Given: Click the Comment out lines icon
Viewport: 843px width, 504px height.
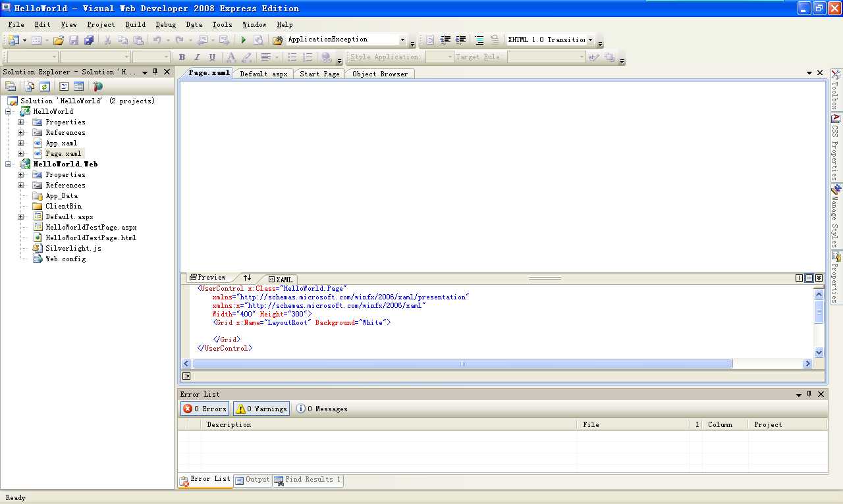Looking at the screenshot, I should (x=479, y=40).
